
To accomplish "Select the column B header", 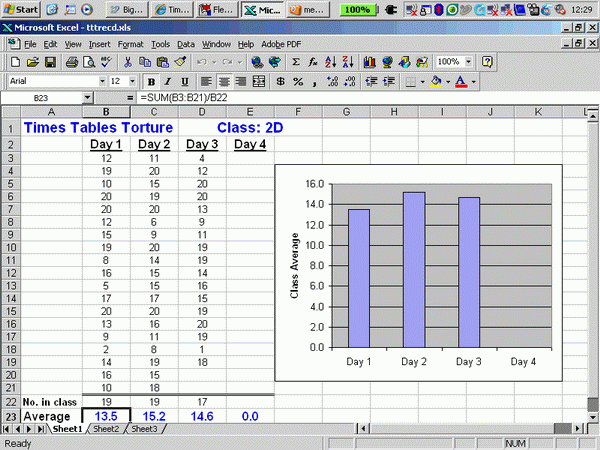I will [106, 112].
